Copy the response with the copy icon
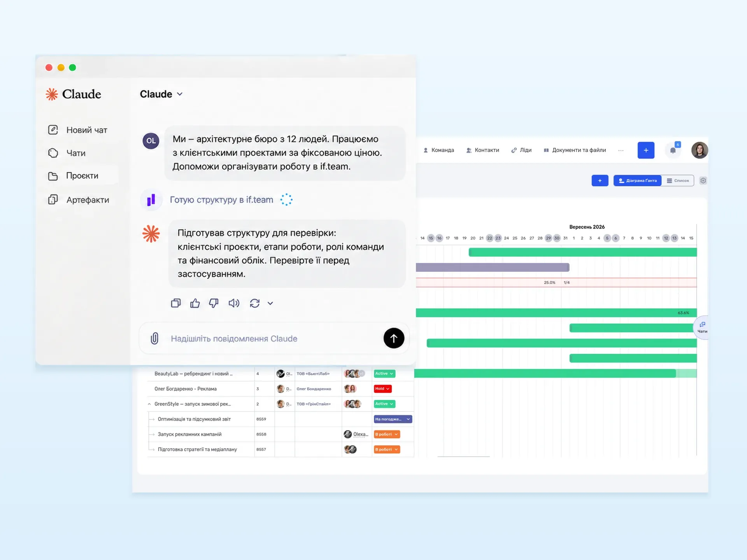Image resolution: width=747 pixels, height=560 pixels. coord(176,303)
